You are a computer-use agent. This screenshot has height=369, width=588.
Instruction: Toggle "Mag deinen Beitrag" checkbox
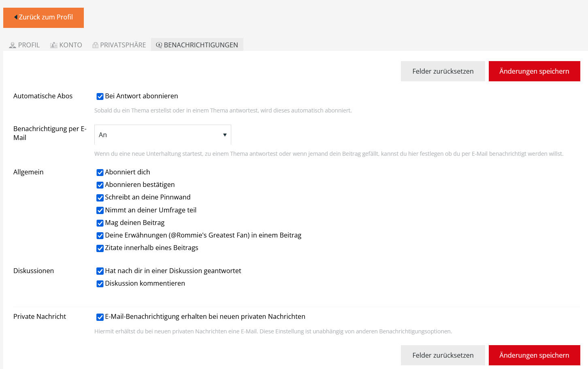100,223
